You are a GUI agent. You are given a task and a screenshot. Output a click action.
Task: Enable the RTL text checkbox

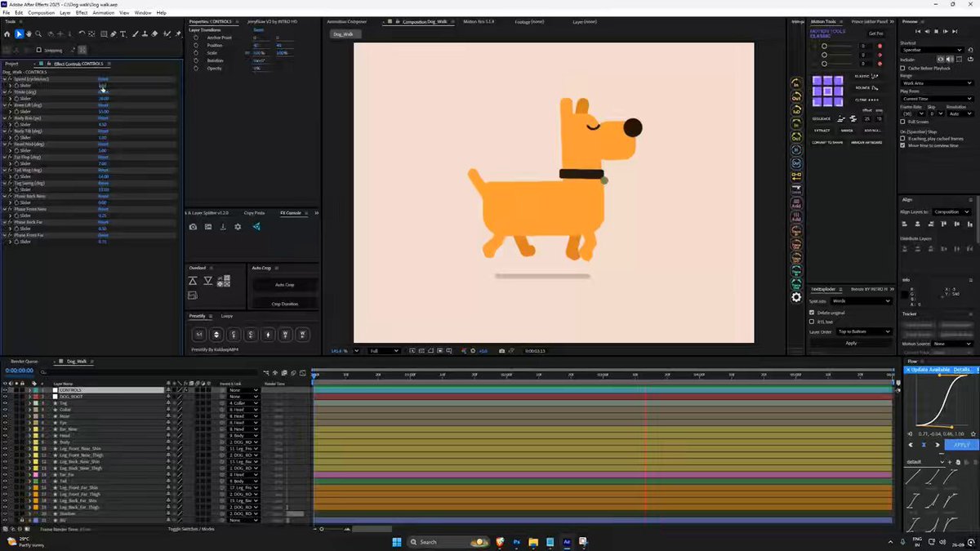point(812,322)
